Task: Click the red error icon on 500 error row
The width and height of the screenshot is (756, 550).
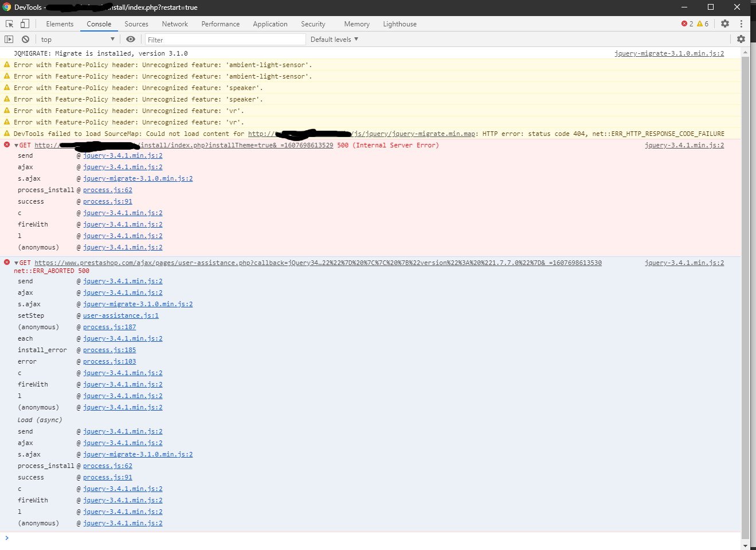Action: (x=7, y=145)
